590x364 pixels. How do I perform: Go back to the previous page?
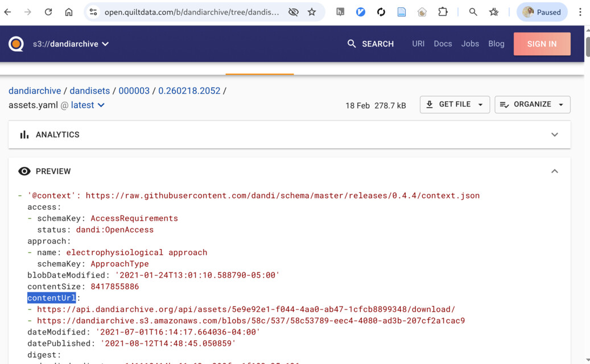pyautogui.click(x=7, y=12)
